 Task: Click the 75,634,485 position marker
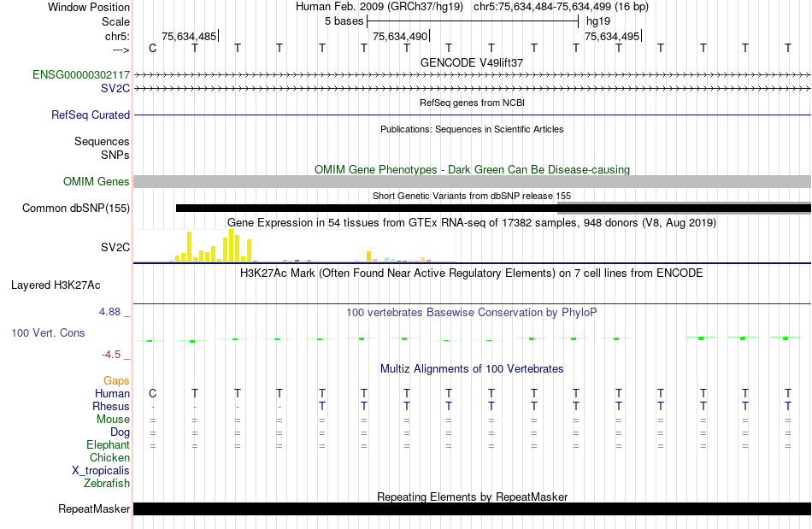click(x=190, y=36)
